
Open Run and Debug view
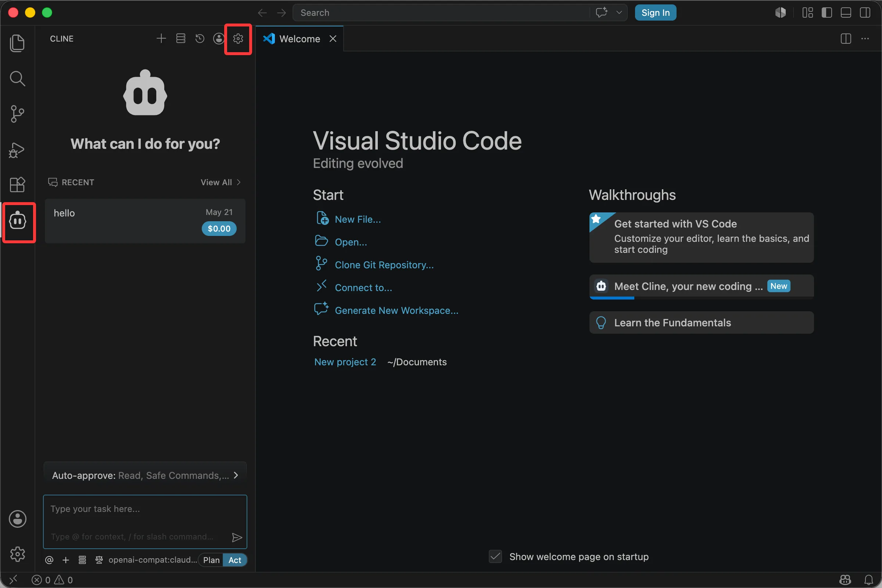(17, 150)
